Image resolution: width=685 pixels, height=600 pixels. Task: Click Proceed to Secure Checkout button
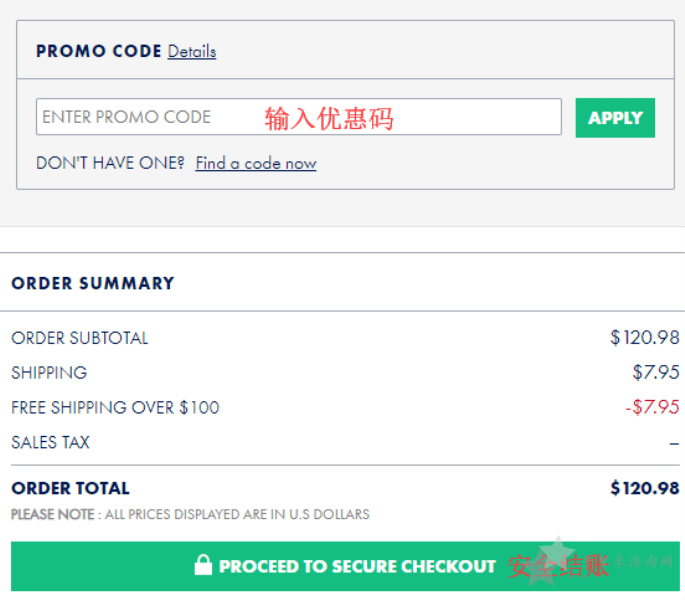pos(345,566)
